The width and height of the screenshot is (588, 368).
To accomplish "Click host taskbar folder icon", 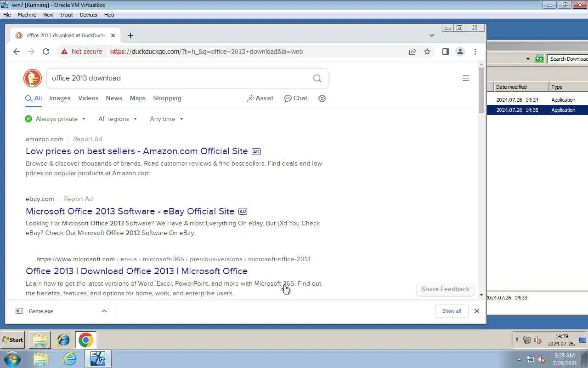I will point(41,359).
